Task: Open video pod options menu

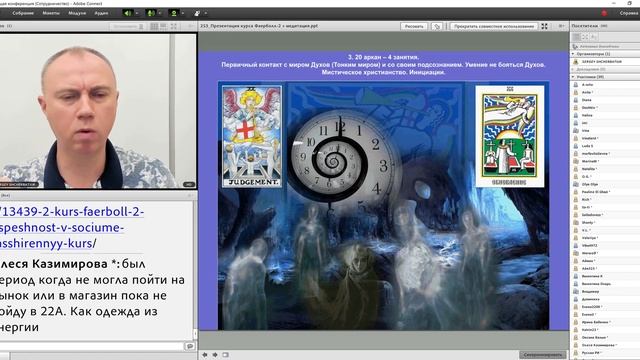Action: tap(191, 26)
